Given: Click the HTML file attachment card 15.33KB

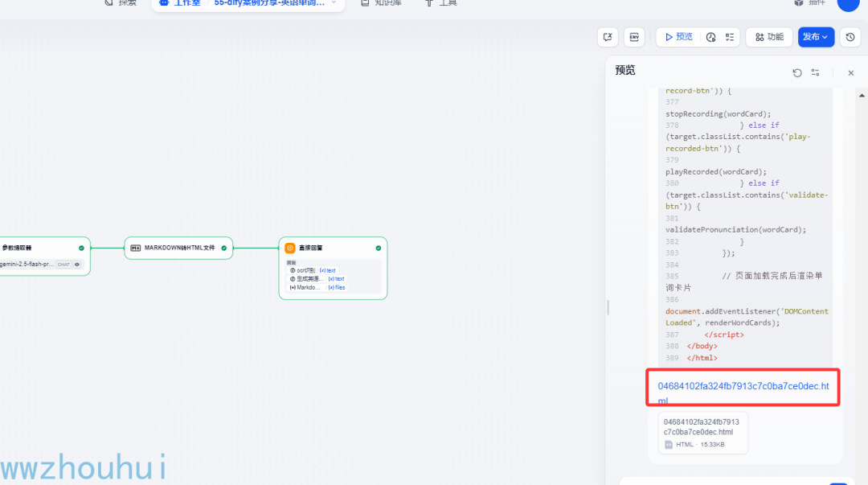Looking at the screenshot, I should coord(703,433).
